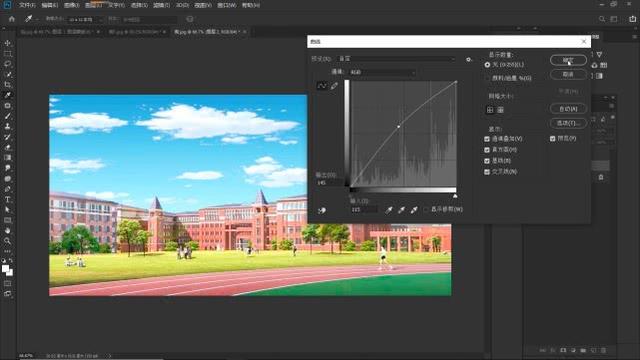Image resolution: width=640 pixels, height=360 pixels.
Task: Select Light (0-255) radio option
Action: [487, 65]
